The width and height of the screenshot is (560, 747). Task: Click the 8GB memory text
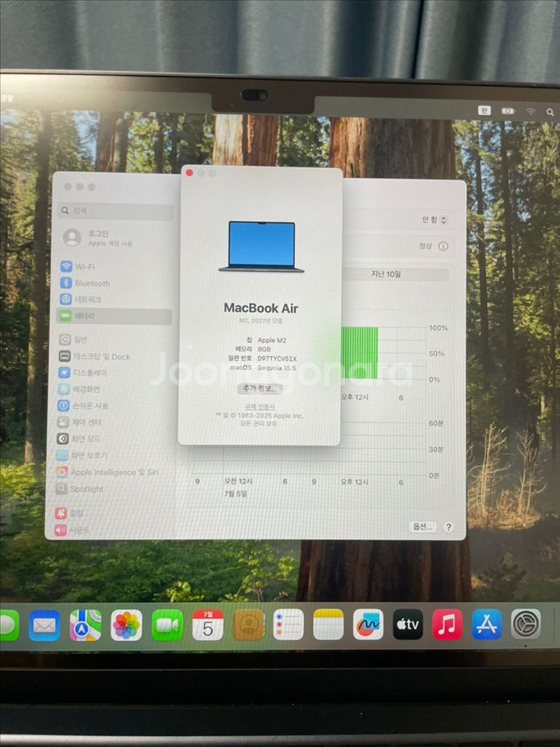coord(264,349)
